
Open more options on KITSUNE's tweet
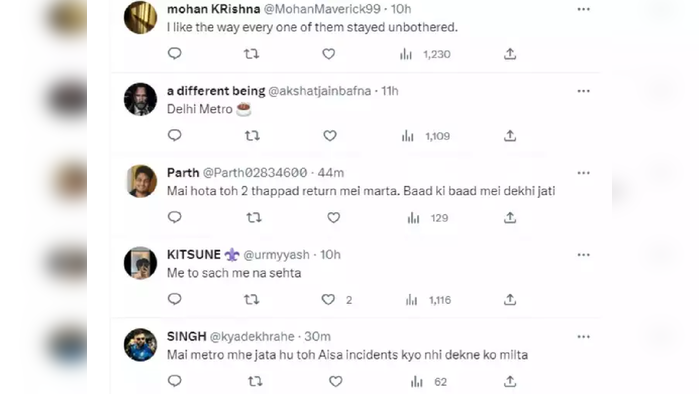point(584,255)
